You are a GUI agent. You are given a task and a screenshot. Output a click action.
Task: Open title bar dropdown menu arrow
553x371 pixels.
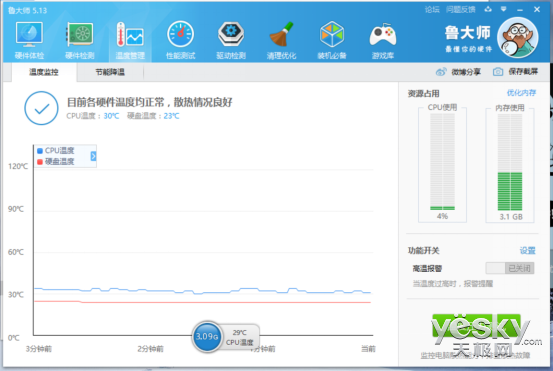pyautogui.click(x=504, y=9)
